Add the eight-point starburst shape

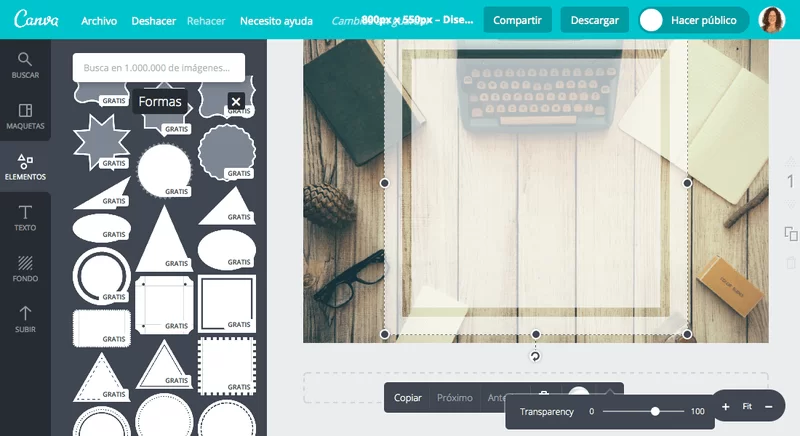coord(102,142)
